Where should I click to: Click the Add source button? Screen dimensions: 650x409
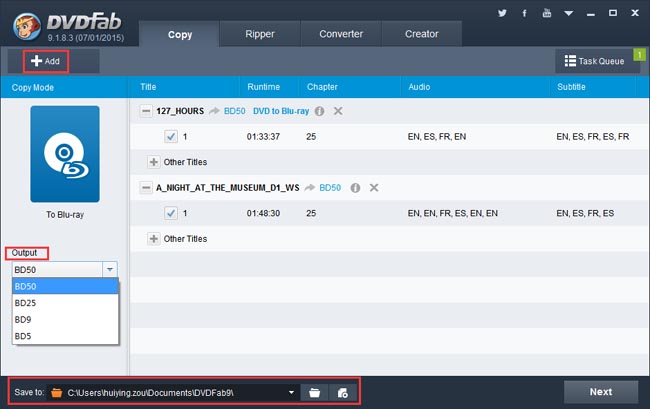click(x=46, y=61)
